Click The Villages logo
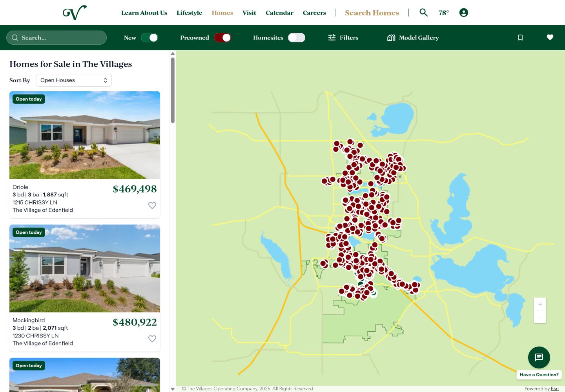 point(75,13)
